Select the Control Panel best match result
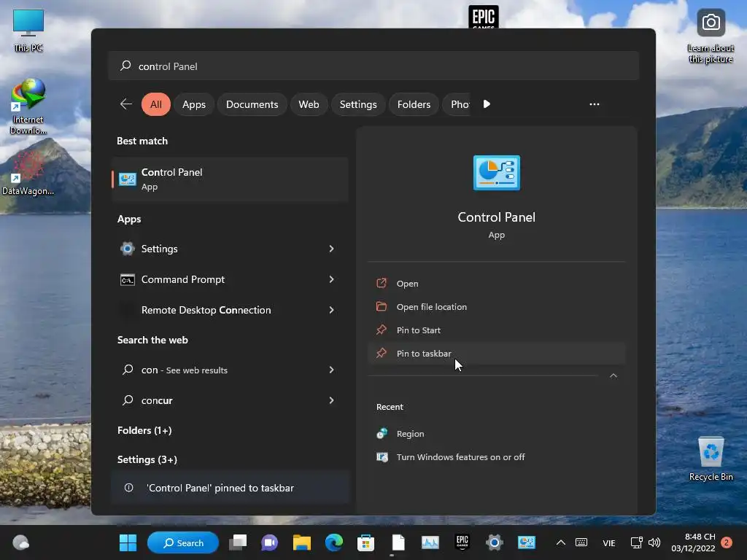The image size is (747, 560). [230, 179]
